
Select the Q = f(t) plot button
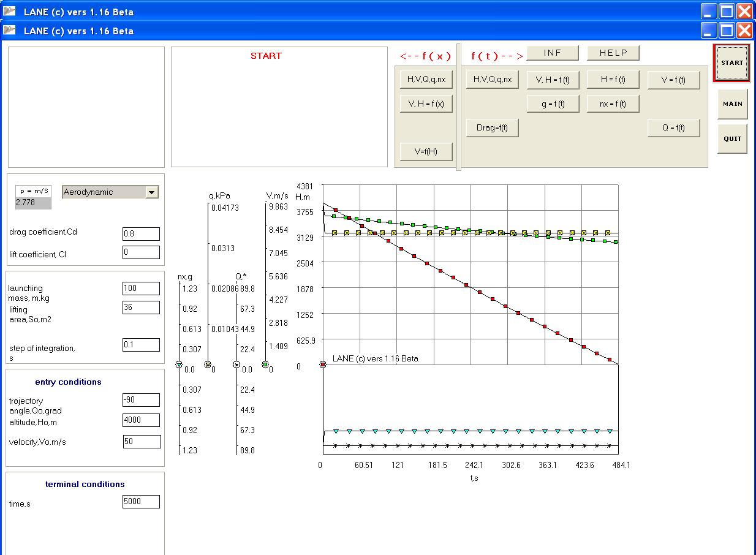tap(673, 127)
